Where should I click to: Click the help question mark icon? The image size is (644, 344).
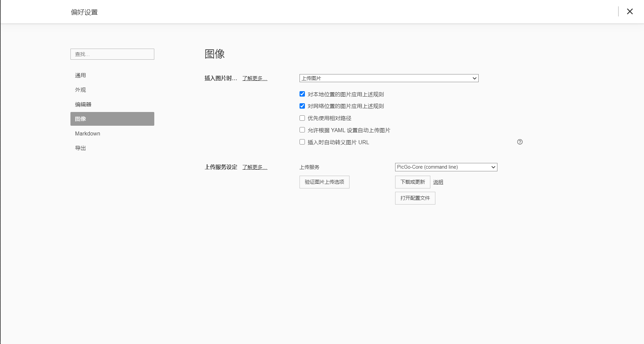[520, 142]
